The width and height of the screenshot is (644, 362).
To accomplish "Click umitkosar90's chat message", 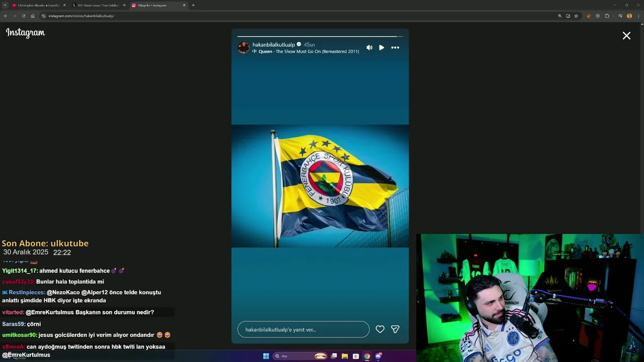I will [x=86, y=335].
